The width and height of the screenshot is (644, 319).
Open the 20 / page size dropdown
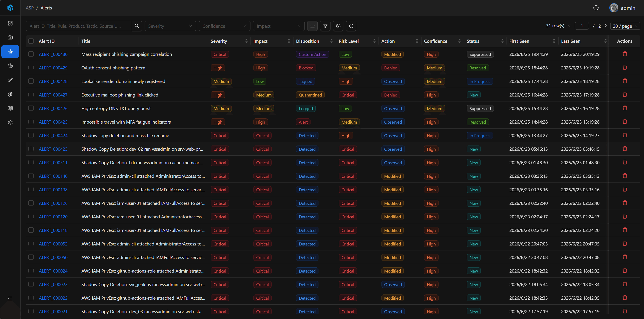[625, 26]
